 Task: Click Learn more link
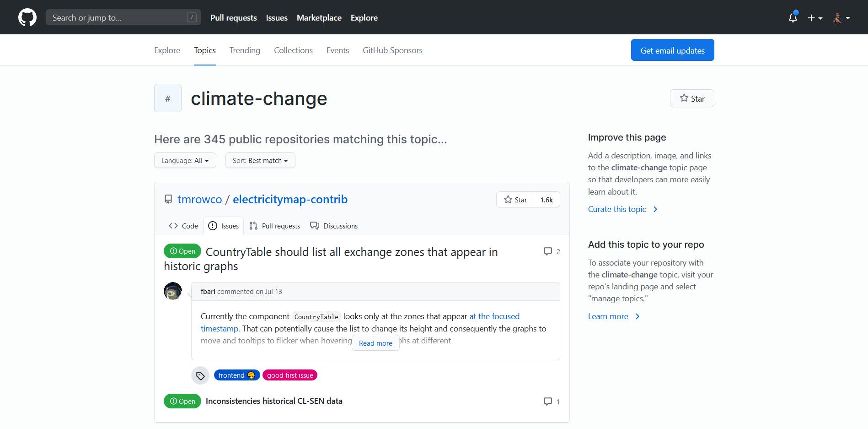click(x=614, y=316)
